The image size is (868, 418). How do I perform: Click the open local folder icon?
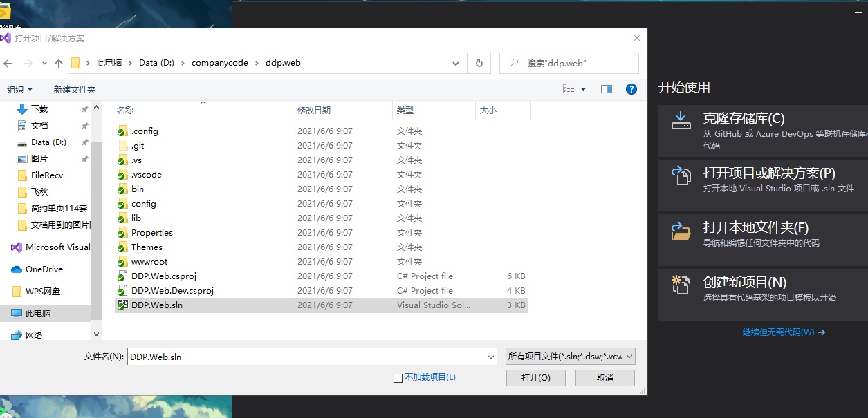(681, 230)
